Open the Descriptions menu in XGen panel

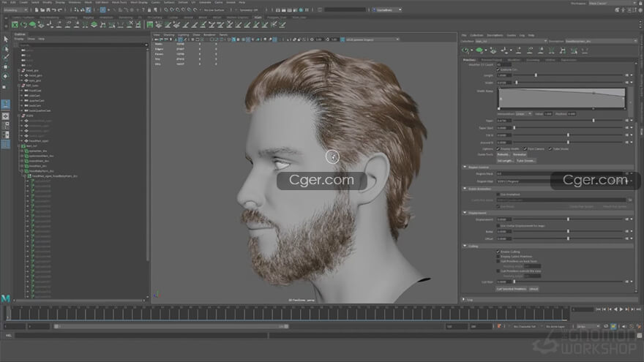(x=495, y=34)
